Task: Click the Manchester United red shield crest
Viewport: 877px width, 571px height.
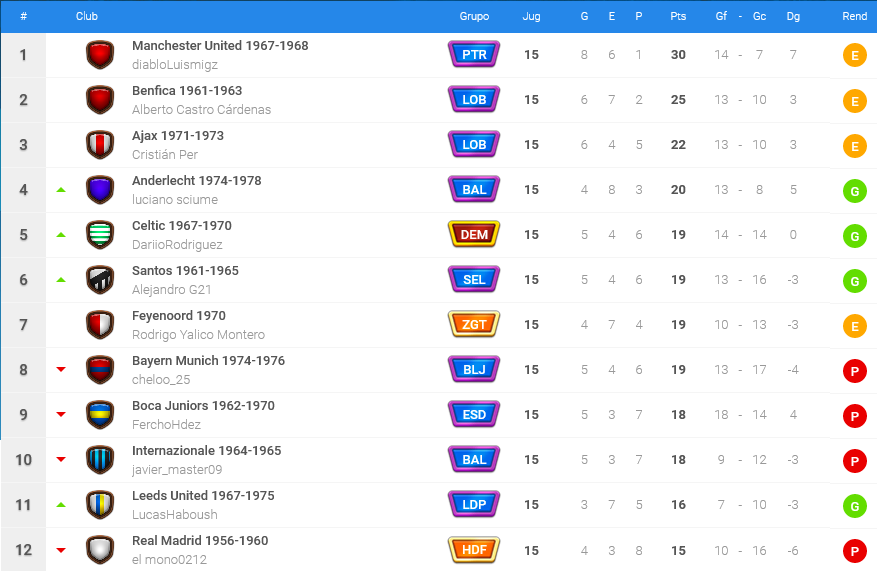Action: click(x=100, y=55)
